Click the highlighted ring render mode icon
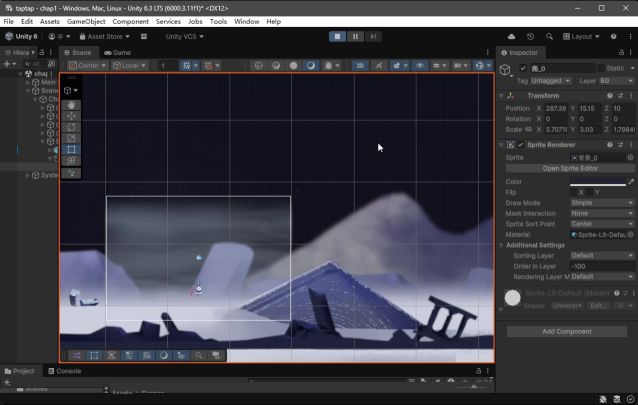Screen dimensions: 638x405 pyautogui.click(x=311, y=66)
